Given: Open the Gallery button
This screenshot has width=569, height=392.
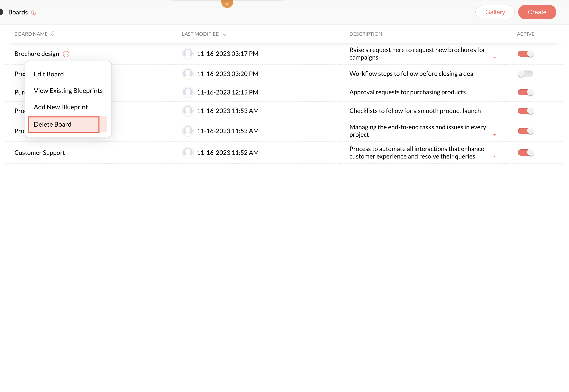Looking at the screenshot, I should (x=495, y=12).
